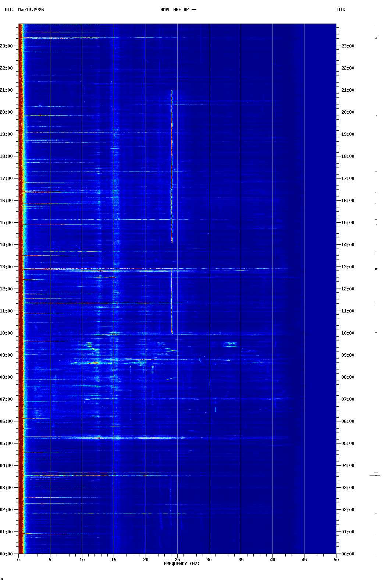The image size is (392, 583).
Task: Click the 25 tick label on frequency axis
Action: pos(177,560)
